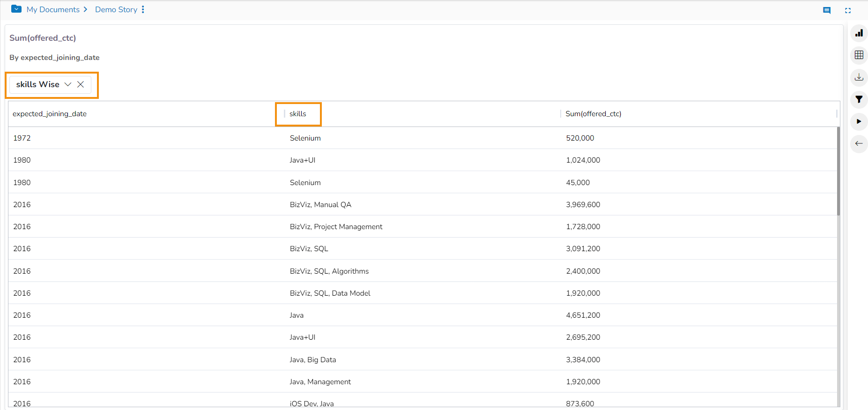Image resolution: width=868 pixels, height=410 pixels.
Task: Open the filter funnel icon
Action: click(x=859, y=99)
